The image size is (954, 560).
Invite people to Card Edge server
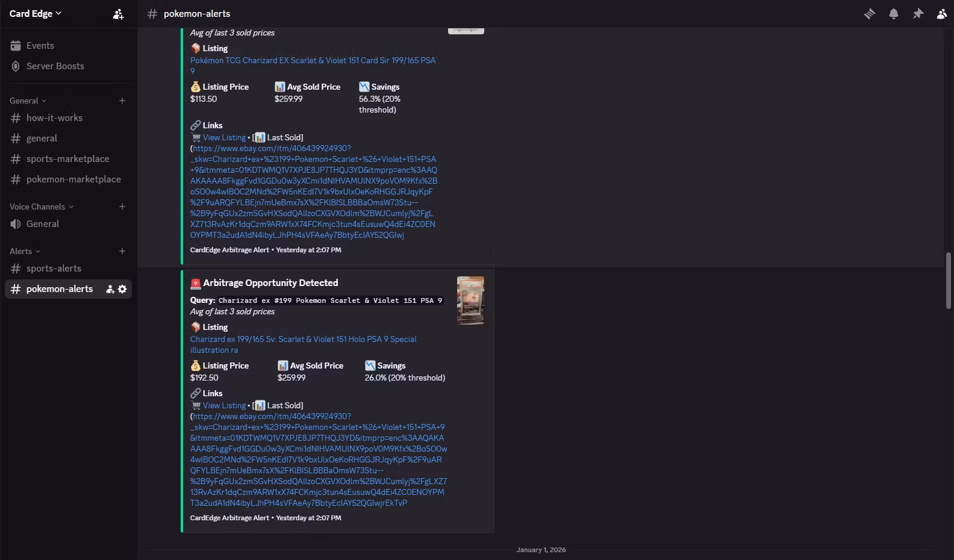point(118,14)
